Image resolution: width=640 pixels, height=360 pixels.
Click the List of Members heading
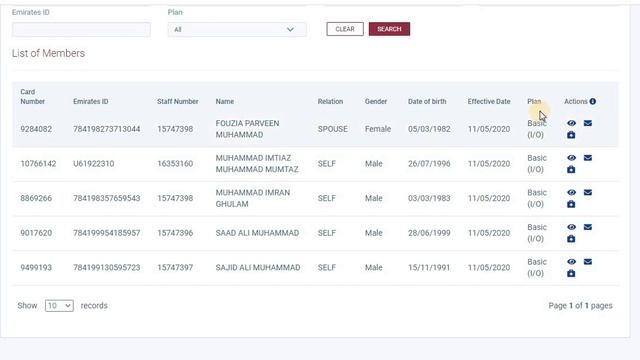pos(48,53)
